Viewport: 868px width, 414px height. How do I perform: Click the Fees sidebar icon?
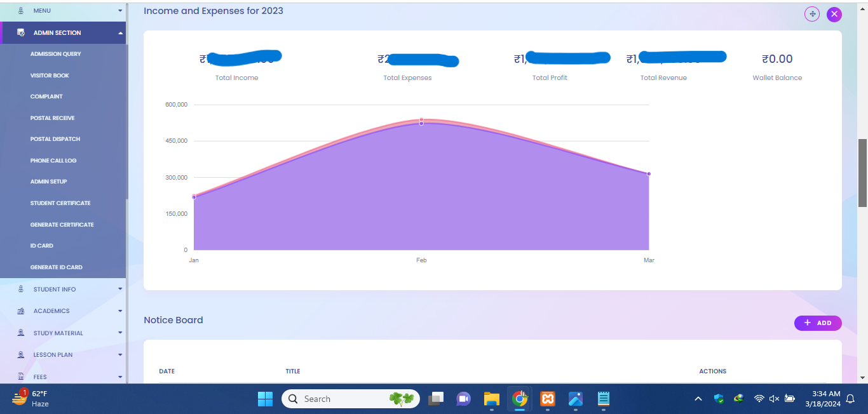[x=21, y=377]
